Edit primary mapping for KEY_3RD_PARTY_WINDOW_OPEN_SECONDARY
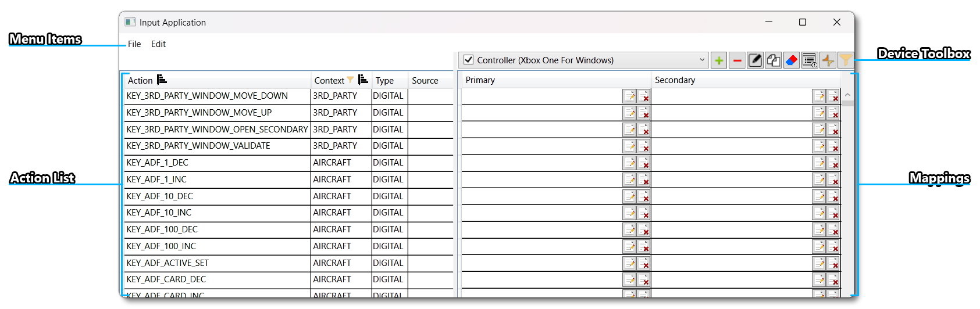980x309 pixels. 629,130
